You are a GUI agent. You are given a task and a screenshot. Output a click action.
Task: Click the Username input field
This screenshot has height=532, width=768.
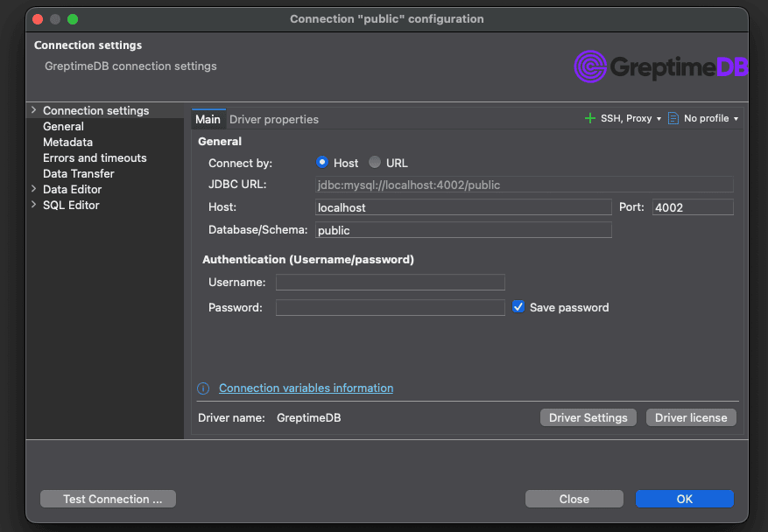click(390, 282)
